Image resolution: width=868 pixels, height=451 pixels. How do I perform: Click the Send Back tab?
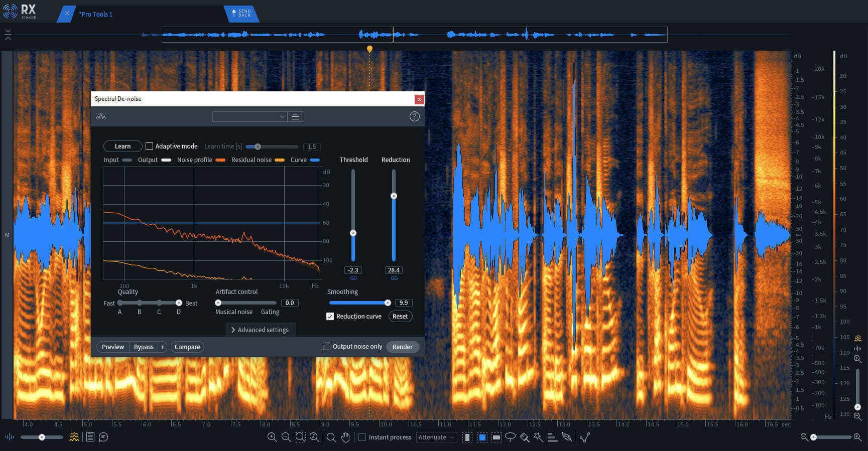pyautogui.click(x=241, y=13)
